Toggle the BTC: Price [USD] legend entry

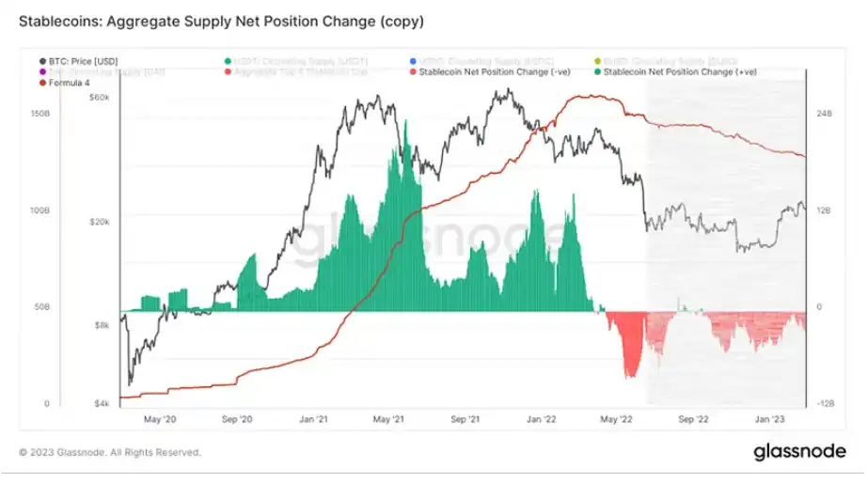(x=78, y=61)
